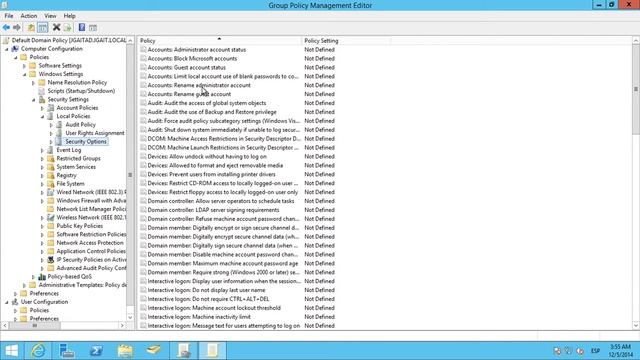Viewport: 640px width, 360px height.
Task: Select 'Domain controller: LDAP server signing requirements'
Action: (x=213, y=210)
